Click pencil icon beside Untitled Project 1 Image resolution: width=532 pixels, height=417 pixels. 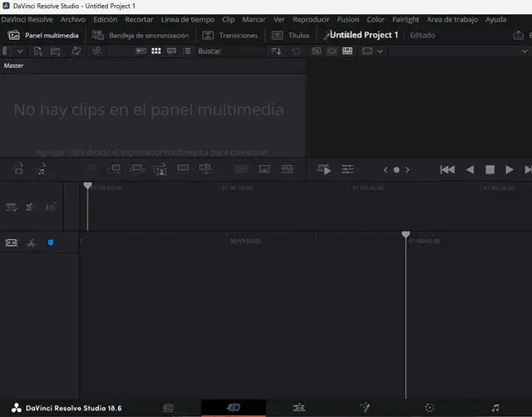tap(327, 35)
